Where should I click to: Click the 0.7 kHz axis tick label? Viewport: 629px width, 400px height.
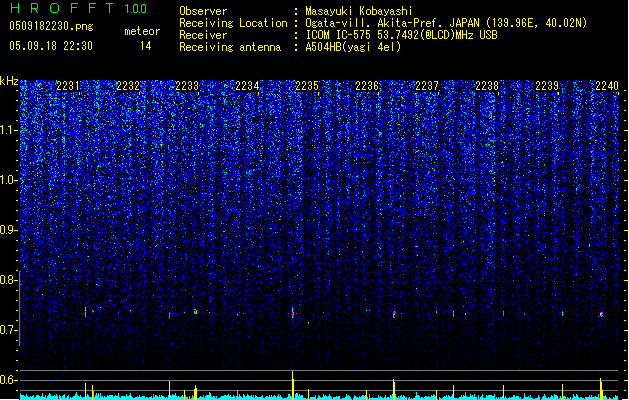click(8, 330)
